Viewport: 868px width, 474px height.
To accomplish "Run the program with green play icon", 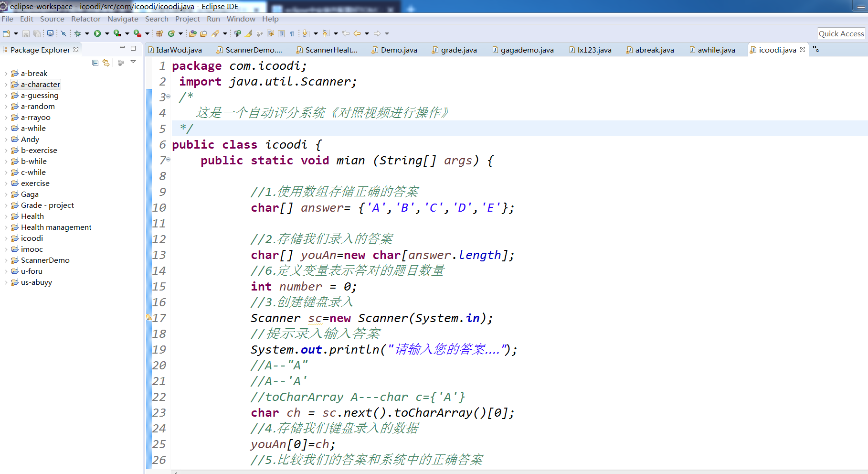I will [97, 33].
